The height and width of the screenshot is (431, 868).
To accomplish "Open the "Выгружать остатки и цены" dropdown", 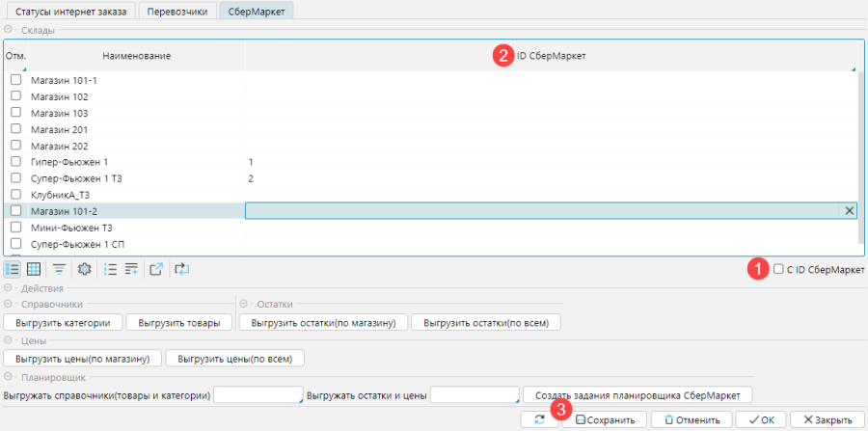I will (475, 394).
